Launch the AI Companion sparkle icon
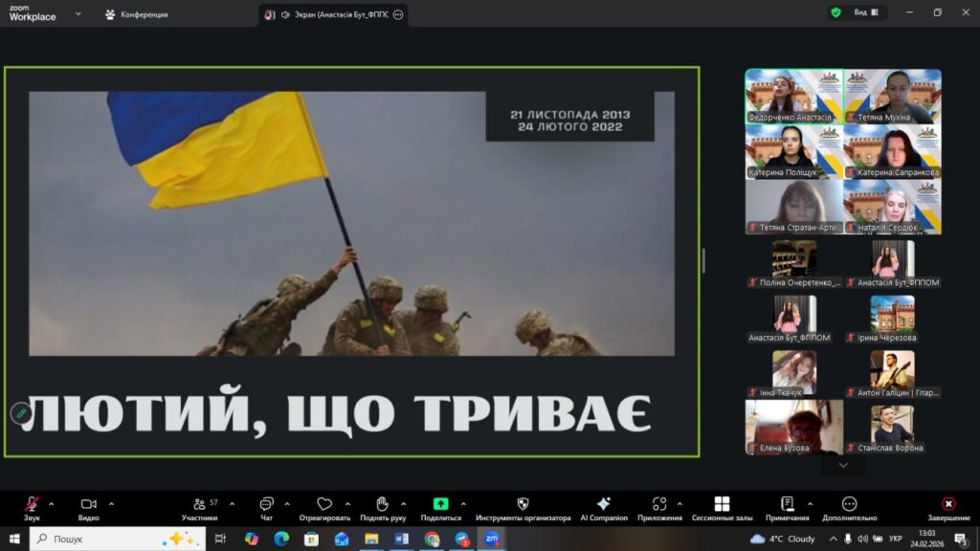980x551 pixels. pos(603,504)
